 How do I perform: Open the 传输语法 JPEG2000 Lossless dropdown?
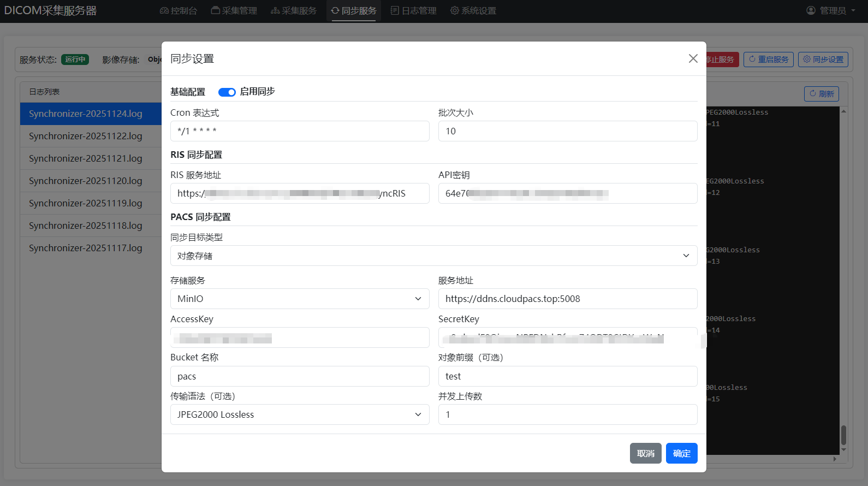tap(299, 414)
